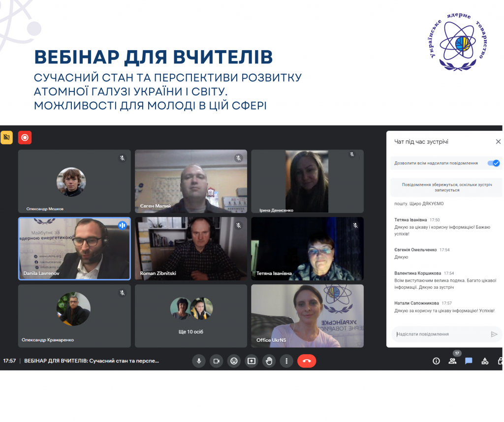This screenshot has width=504, height=422.
Task: Click the yellow icon beside the recording indicator
Action: coord(6,138)
